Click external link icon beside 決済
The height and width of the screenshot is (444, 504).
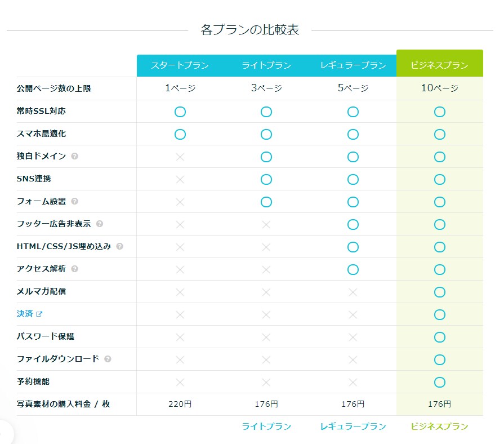click(39, 314)
